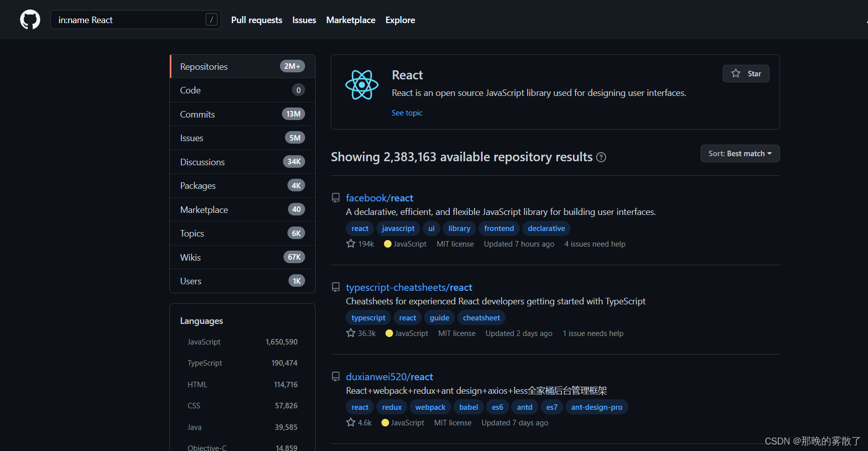Click the library topic tag
Screen dimensions: 868x451
(x=459, y=229)
